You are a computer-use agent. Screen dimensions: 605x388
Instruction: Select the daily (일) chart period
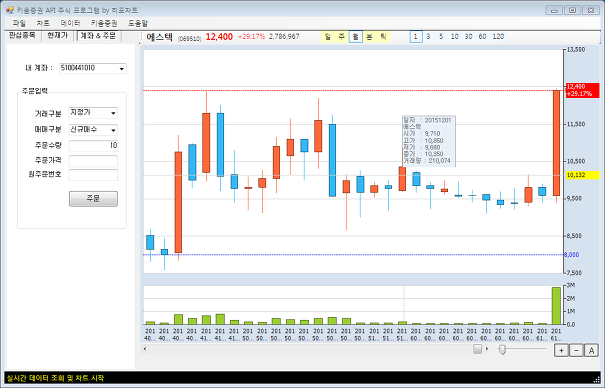point(328,37)
